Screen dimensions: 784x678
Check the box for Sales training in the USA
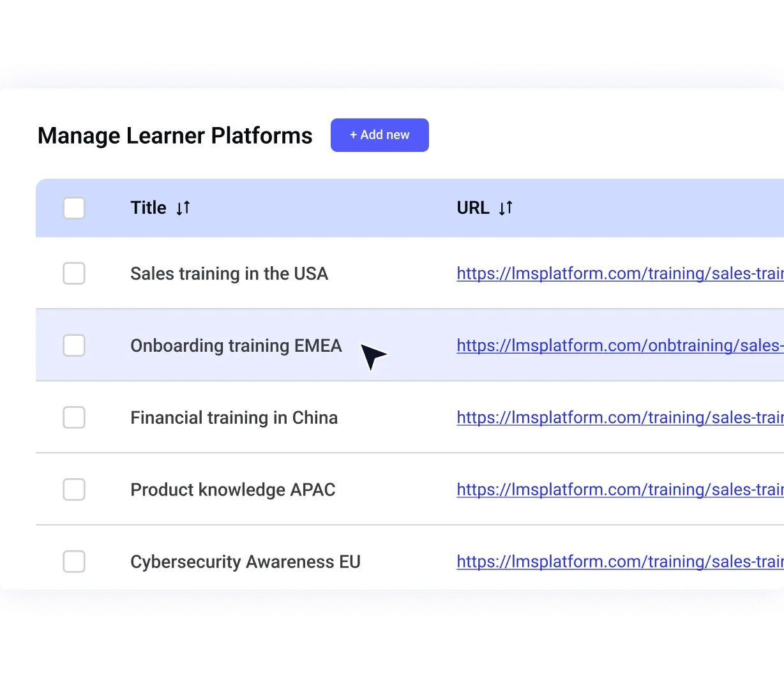[73, 273]
